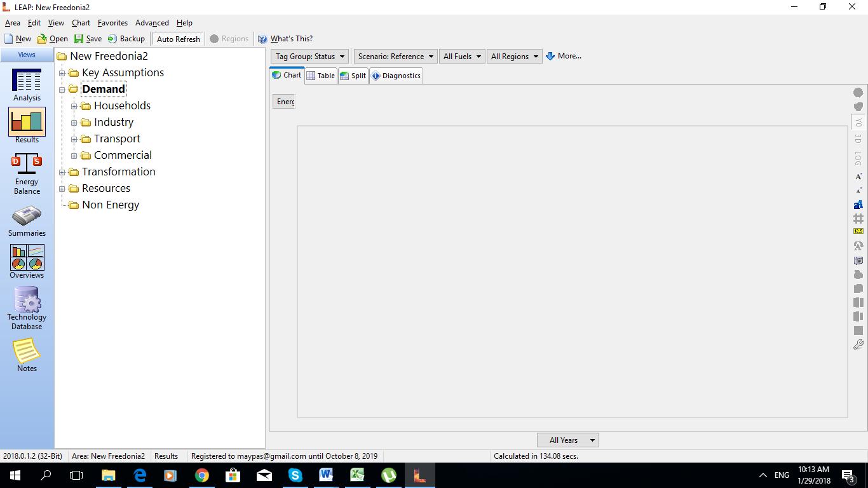Screen dimensions: 868x488
Task: Select the Transport tree item label
Action: [x=117, y=139]
